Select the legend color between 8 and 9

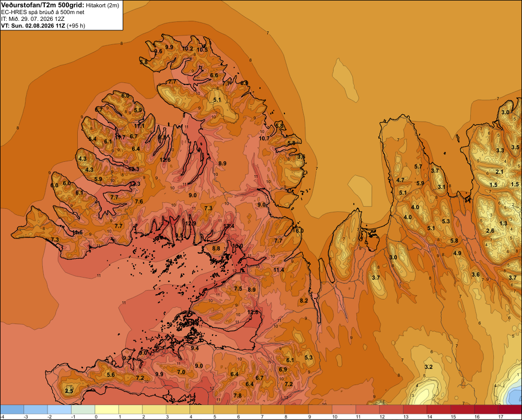pyautogui.click(x=296, y=410)
